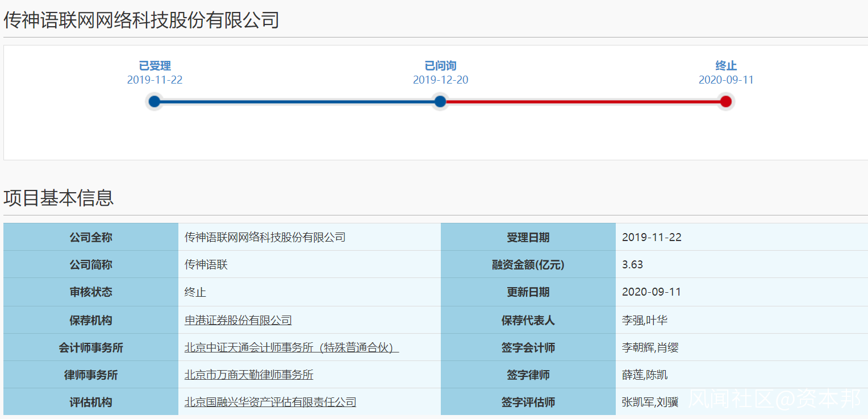Click the 更新日期 header cell
Image resolution: width=868 pixels, height=419 pixels.
pos(528,292)
